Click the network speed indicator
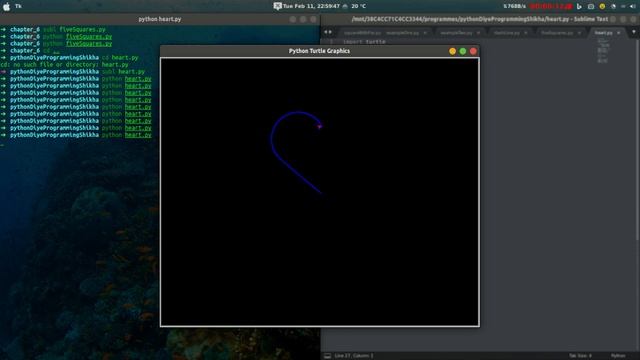Viewport: 640px width, 360px height. coord(514,6)
